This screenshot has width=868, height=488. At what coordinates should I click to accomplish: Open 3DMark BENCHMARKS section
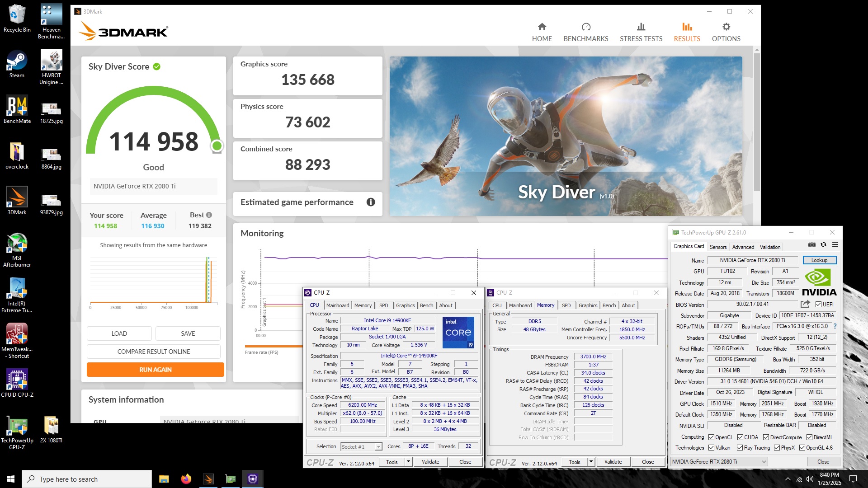586,32
